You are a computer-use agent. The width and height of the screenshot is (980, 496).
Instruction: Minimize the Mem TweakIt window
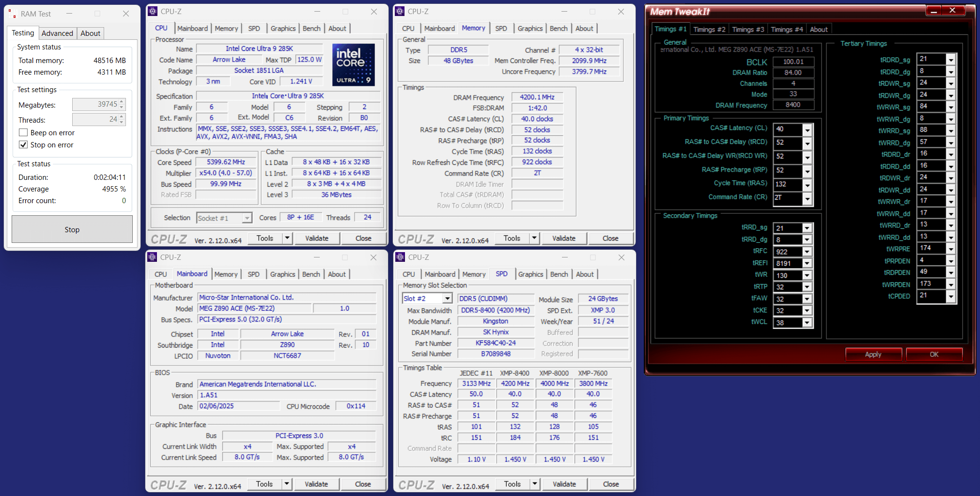pyautogui.click(x=933, y=10)
